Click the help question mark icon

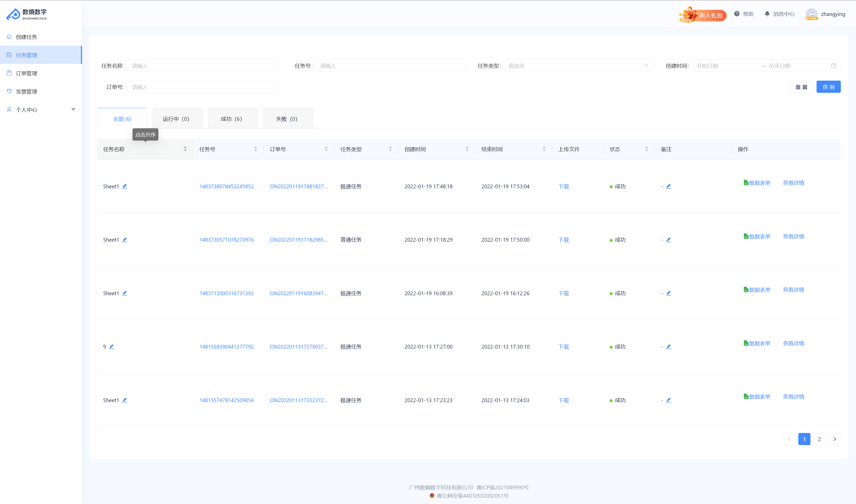pos(737,14)
